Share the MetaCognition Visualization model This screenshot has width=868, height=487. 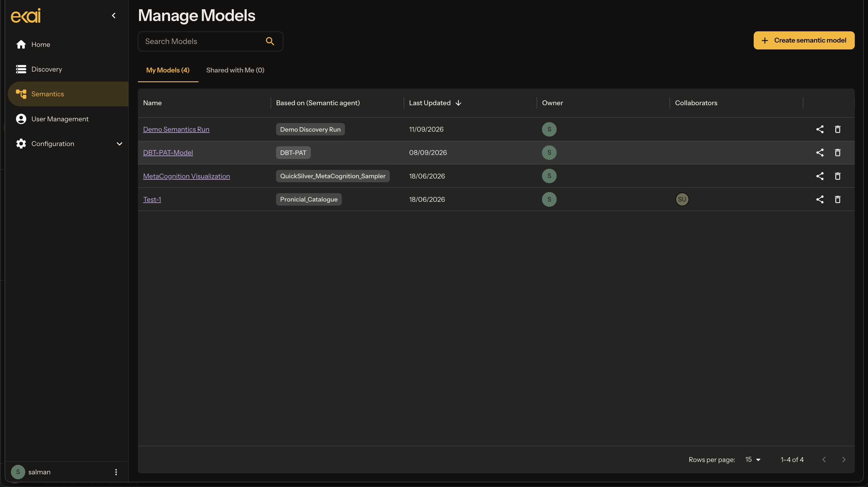point(820,176)
